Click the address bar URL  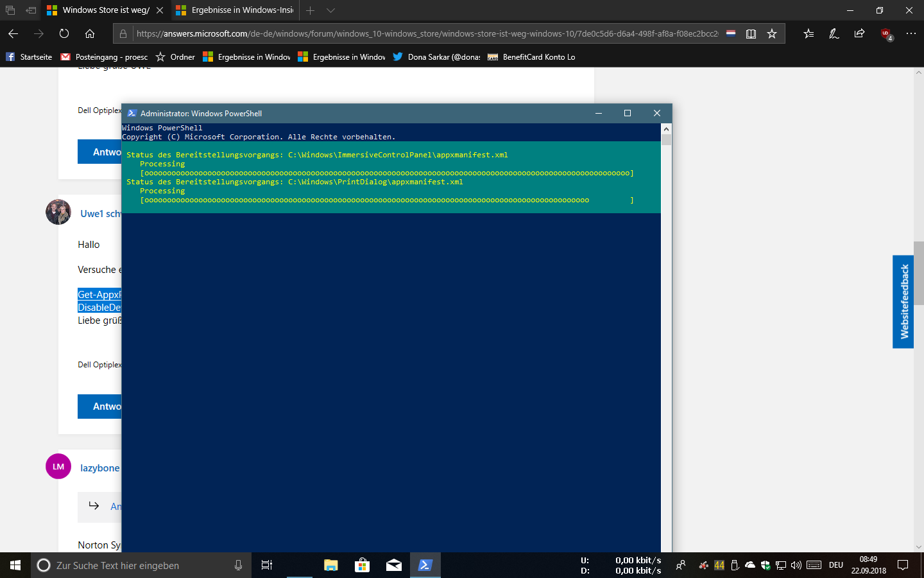(427, 33)
